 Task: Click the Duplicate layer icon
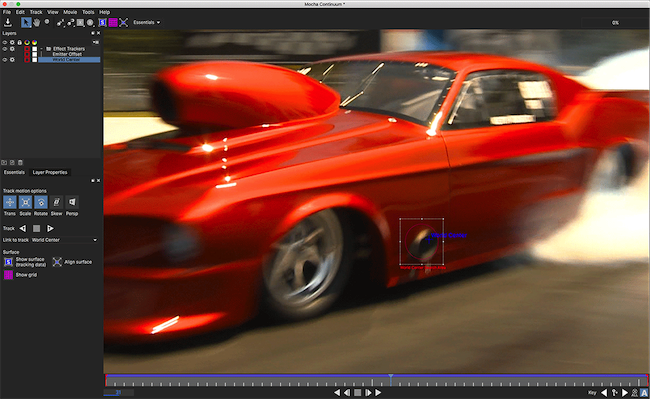[12, 162]
